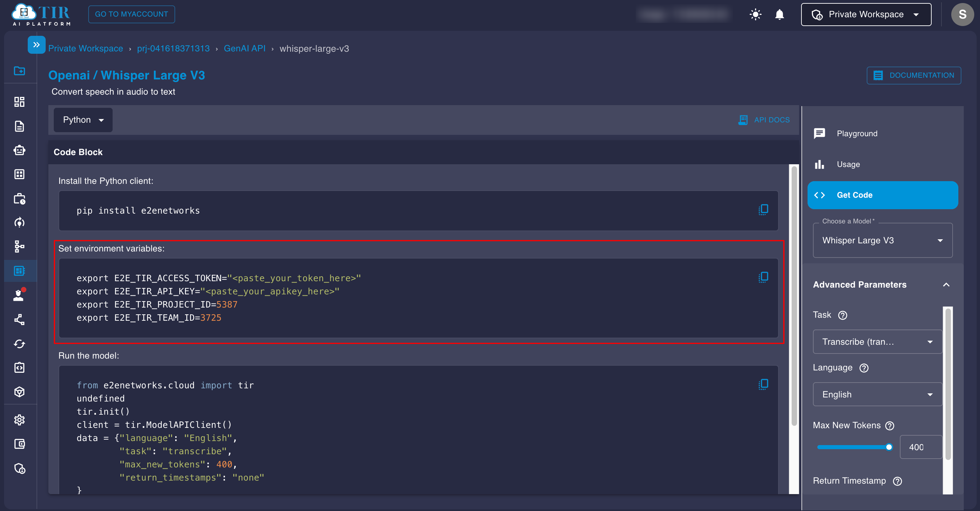Image resolution: width=980 pixels, height=511 pixels.
Task: Copy the Run the model code block
Action: click(x=763, y=384)
